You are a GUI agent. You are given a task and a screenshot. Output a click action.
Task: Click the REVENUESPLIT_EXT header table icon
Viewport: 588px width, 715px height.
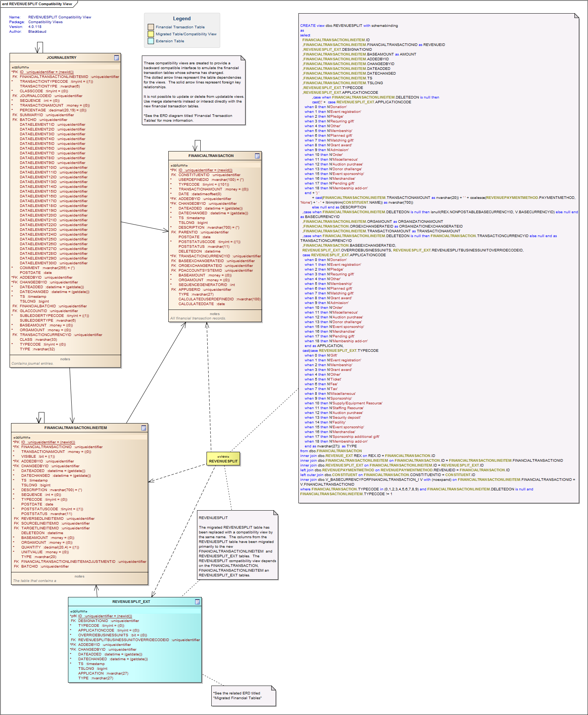[197, 602]
